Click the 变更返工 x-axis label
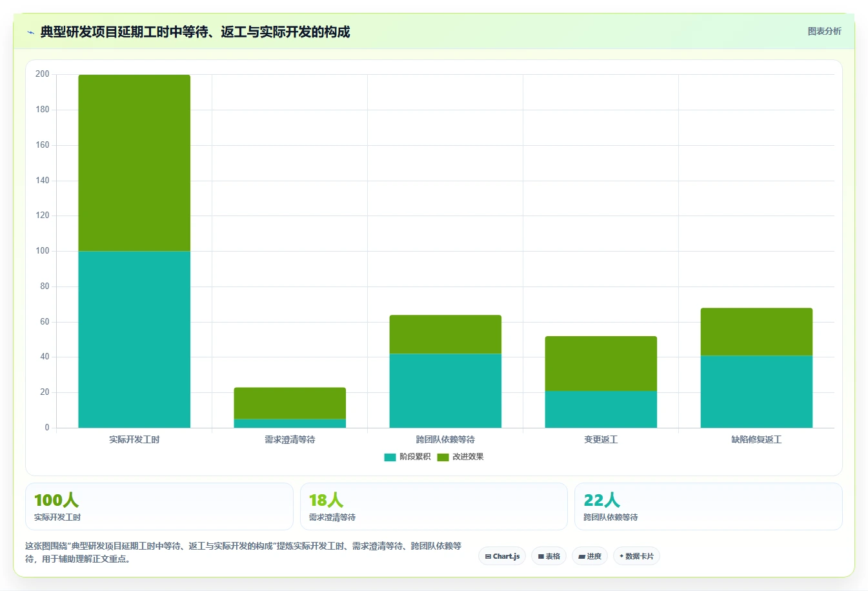The height and width of the screenshot is (591, 868). tap(601, 439)
